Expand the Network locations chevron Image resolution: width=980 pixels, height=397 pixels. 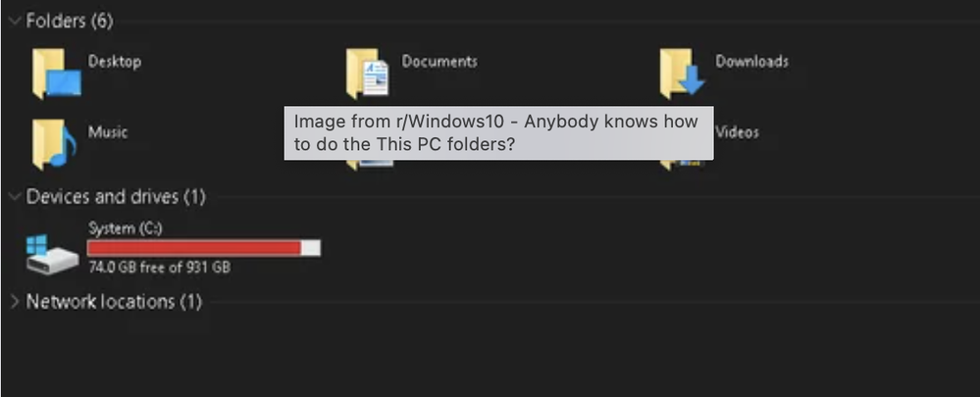click(15, 302)
